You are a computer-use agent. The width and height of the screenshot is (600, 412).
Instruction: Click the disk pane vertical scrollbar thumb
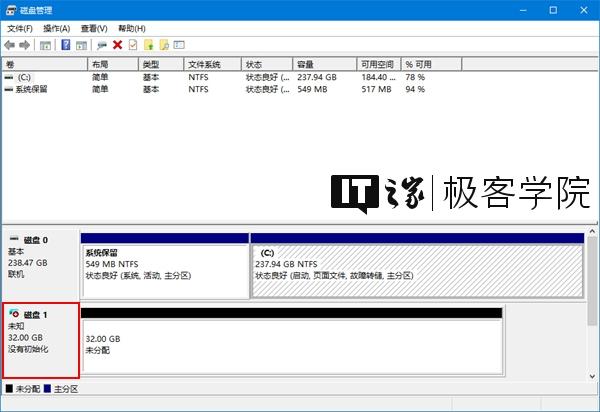click(592, 281)
